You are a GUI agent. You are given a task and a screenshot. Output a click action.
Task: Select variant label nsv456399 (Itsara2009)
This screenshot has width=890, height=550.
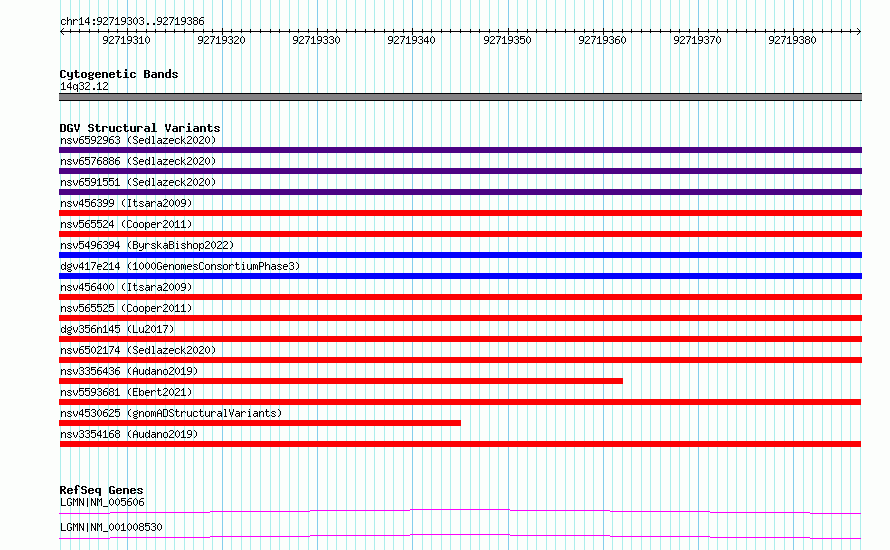[x=126, y=203]
